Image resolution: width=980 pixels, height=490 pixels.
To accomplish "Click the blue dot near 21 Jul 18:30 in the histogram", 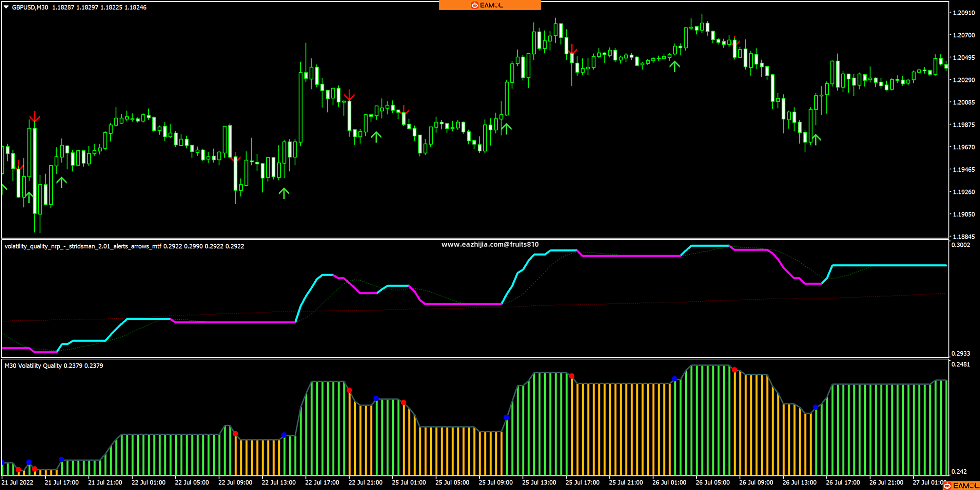I will [62, 459].
